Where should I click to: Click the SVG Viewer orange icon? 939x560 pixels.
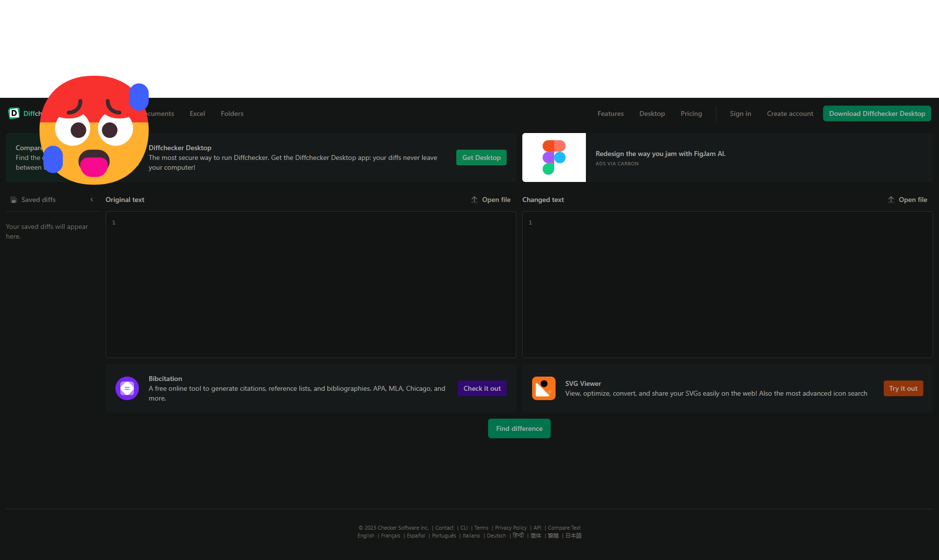click(544, 388)
